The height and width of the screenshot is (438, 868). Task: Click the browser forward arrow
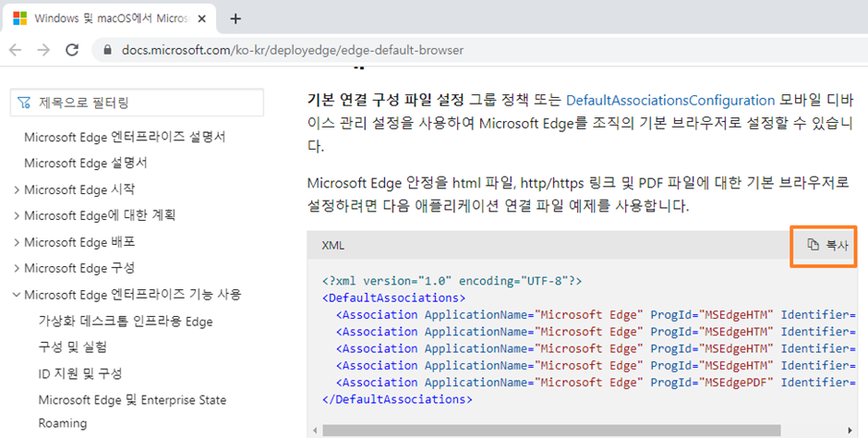(x=43, y=50)
